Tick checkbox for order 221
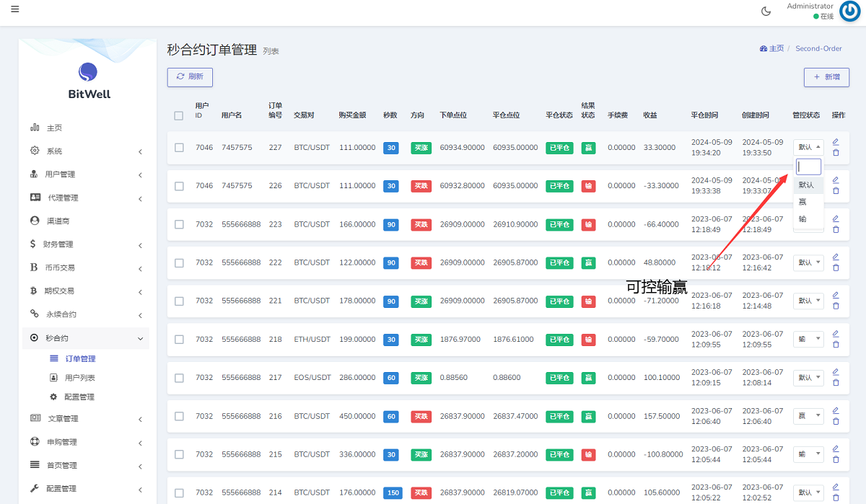Image resolution: width=866 pixels, height=504 pixels. 179,301
